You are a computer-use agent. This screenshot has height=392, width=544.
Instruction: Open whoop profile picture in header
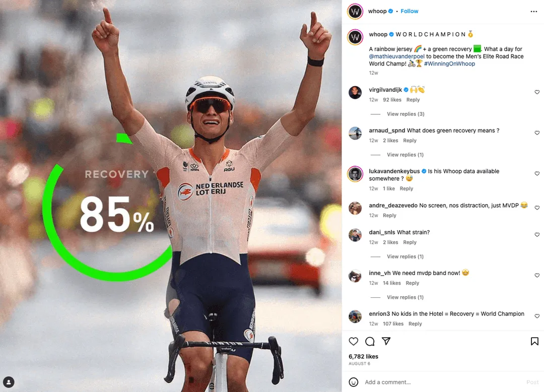(355, 12)
